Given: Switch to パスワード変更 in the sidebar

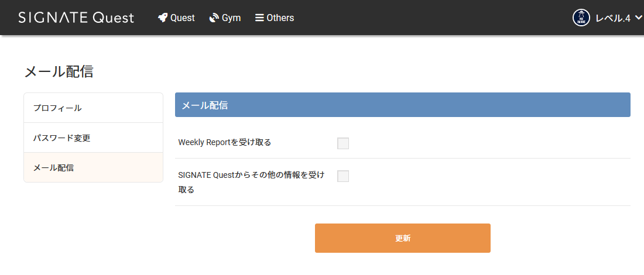Looking at the screenshot, I should pyautogui.click(x=61, y=138).
